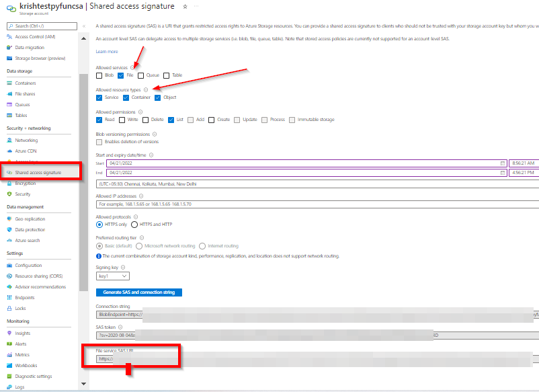Image resolution: width=539 pixels, height=392 pixels.
Task: Open the Start date calendar picker
Action: coord(503,163)
